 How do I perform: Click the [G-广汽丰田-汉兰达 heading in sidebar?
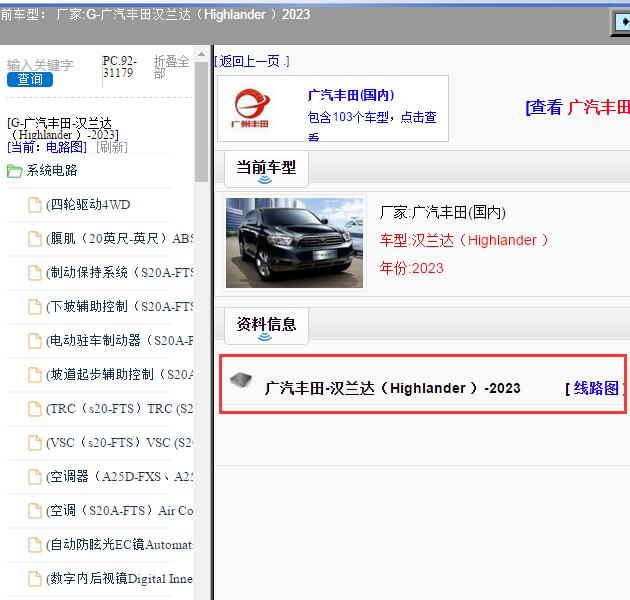click(x=63, y=129)
